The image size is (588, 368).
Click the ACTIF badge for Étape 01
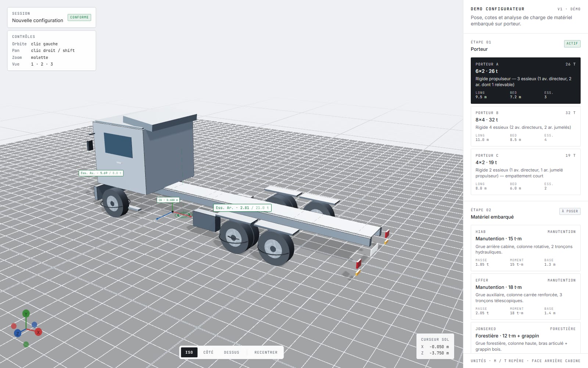(x=572, y=43)
